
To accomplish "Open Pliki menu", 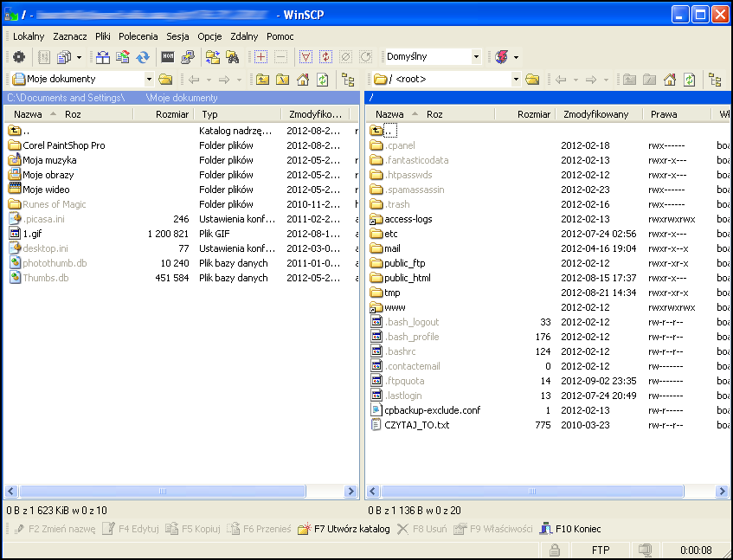I will [x=103, y=36].
